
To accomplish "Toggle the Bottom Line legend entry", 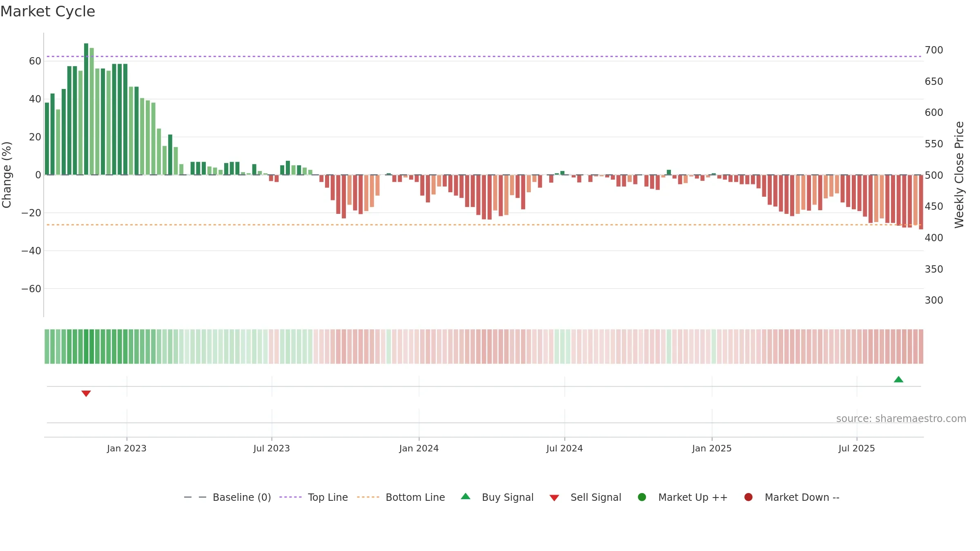I will tap(401, 497).
